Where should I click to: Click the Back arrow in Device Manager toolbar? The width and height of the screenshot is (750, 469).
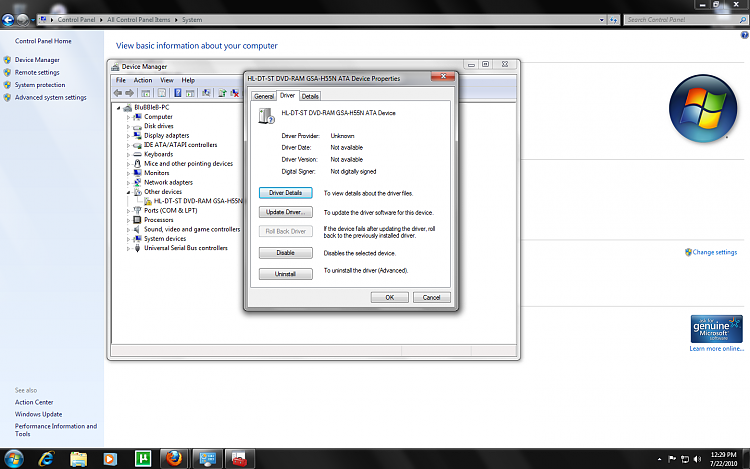(118, 93)
